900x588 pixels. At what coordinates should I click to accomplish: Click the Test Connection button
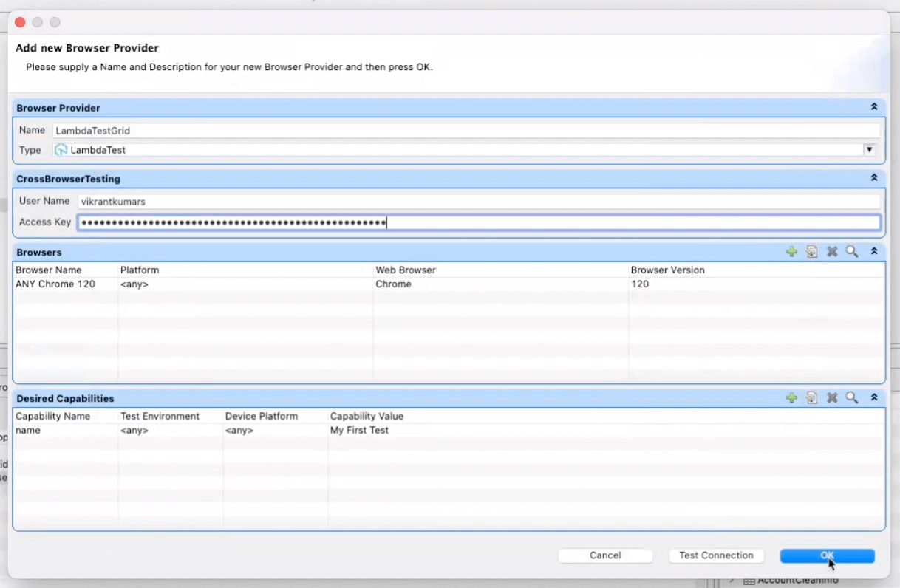[x=716, y=555]
